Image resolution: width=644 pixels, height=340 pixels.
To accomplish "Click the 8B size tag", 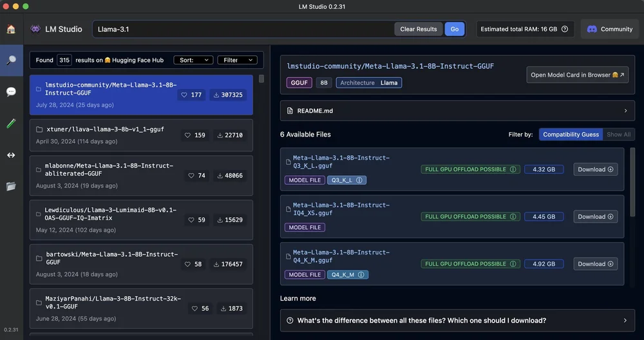I will pyautogui.click(x=324, y=82).
